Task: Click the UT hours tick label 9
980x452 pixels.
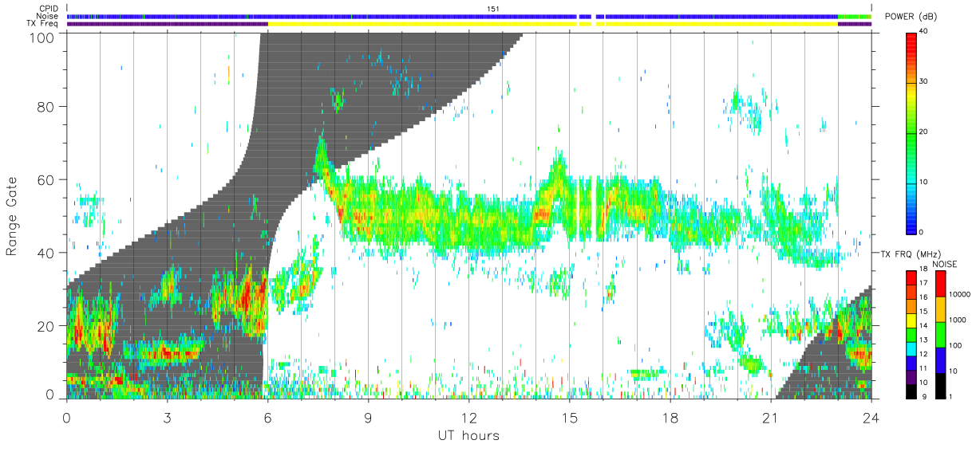Action: (368, 416)
